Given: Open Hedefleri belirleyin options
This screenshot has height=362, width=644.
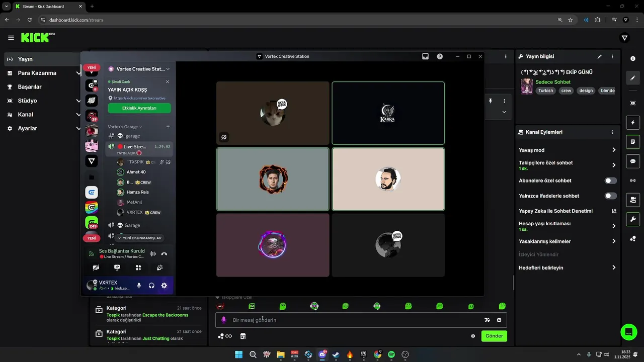Looking at the screenshot, I should coord(614,268).
